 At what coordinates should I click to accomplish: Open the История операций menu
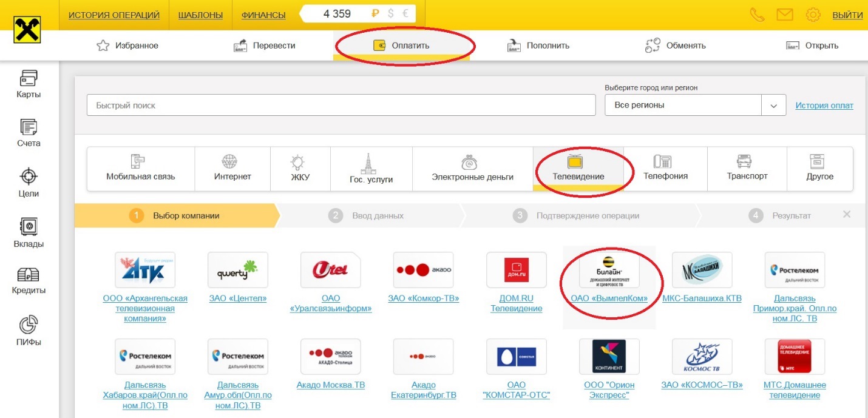coord(114,15)
